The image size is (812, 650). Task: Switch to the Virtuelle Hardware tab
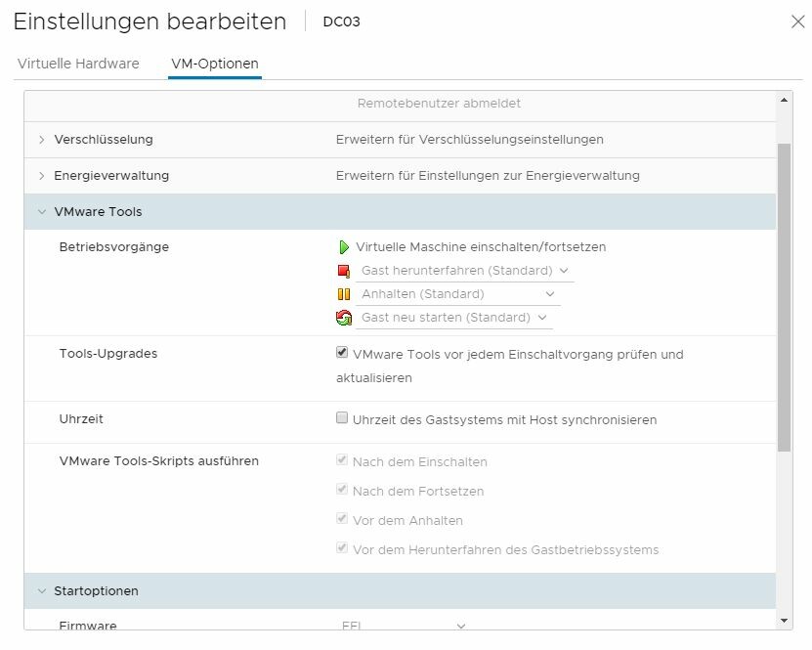pyautogui.click(x=78, y=64)
